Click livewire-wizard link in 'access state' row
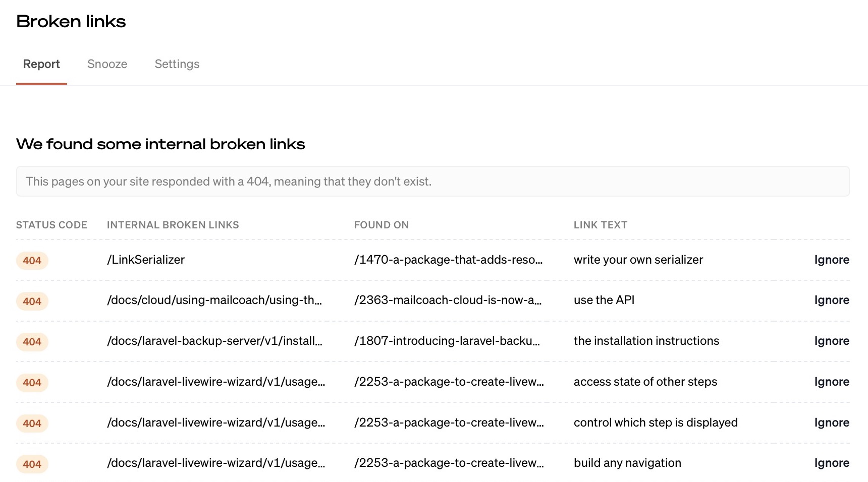Image resolution: width=868 pixels, height=482 pixels. point(216,382)
